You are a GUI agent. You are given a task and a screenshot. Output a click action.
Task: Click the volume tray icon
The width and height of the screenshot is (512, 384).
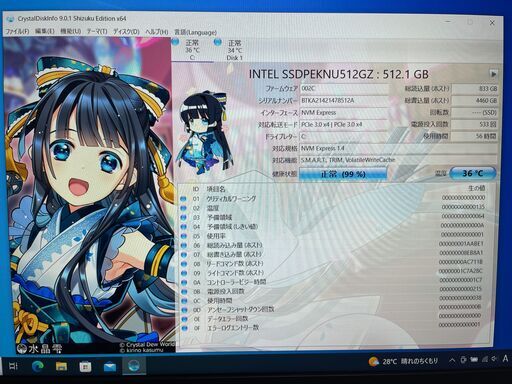point(494,359)
